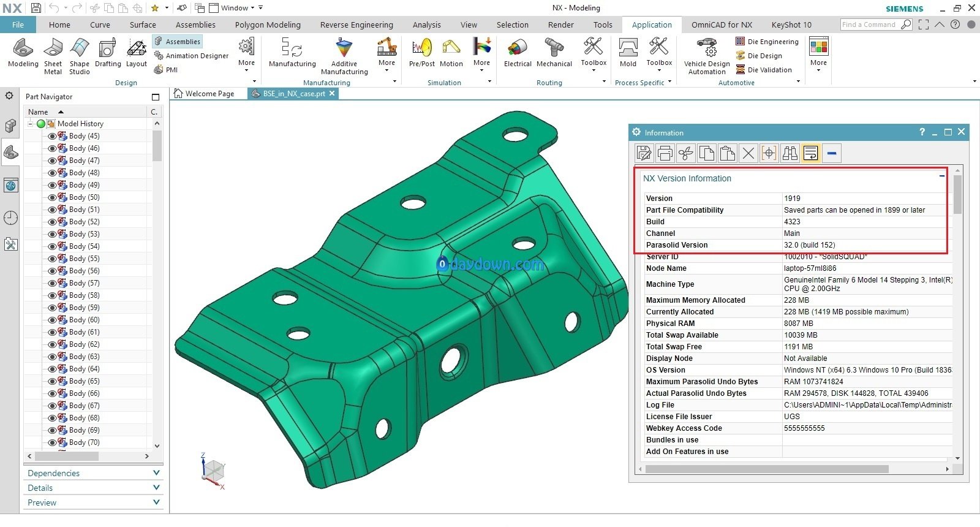Select Die Design
Image resolution: width=980 pixels, height=527 pixels.
tap(759, 56)
